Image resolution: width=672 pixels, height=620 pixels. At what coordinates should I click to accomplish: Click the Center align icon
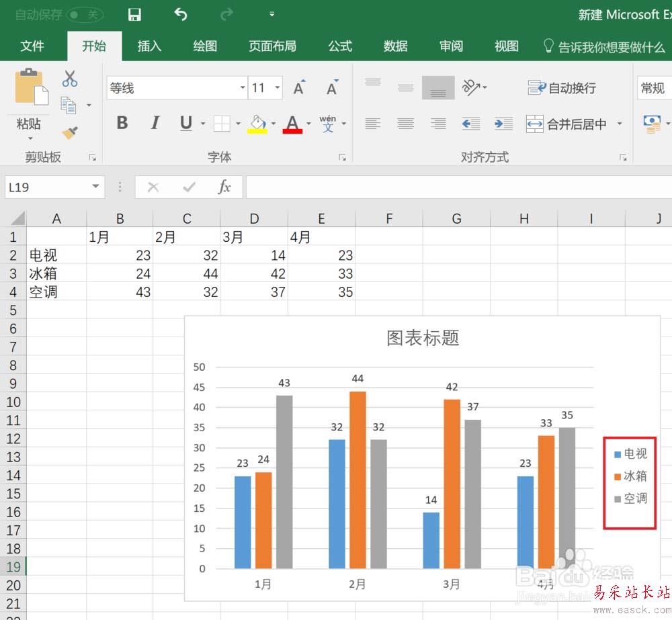405,124
